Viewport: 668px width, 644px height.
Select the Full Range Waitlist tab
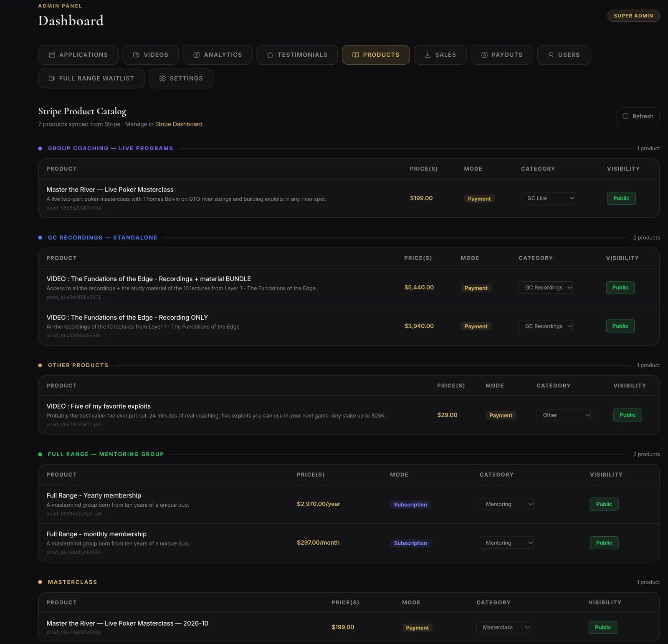tap(91, 78)
